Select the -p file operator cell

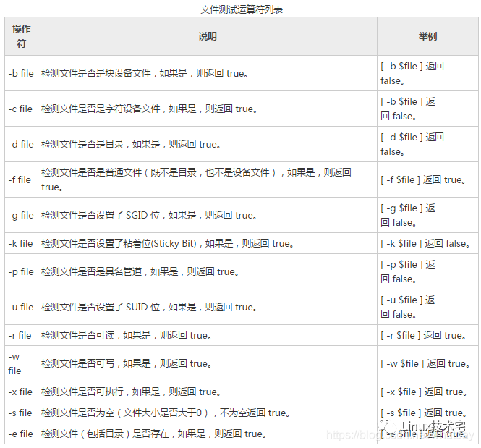coord(21,271)
